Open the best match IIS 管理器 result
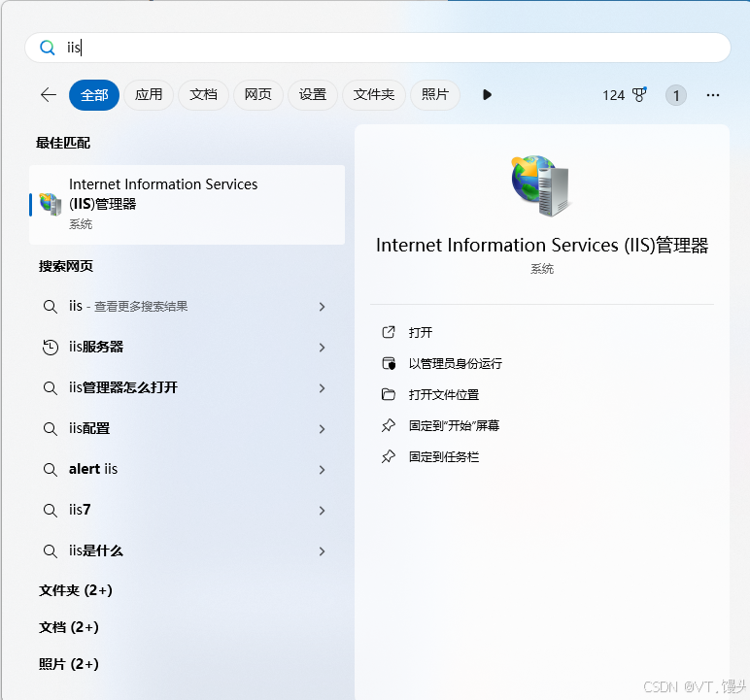The height and width of the screenshot is (700, 750). 187,205
